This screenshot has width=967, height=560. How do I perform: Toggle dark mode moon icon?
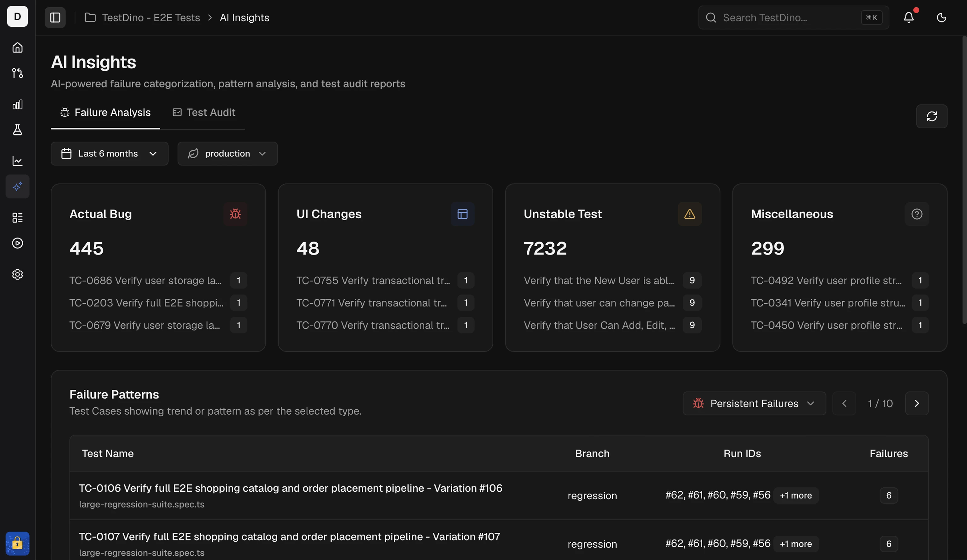tap(941, 18)
